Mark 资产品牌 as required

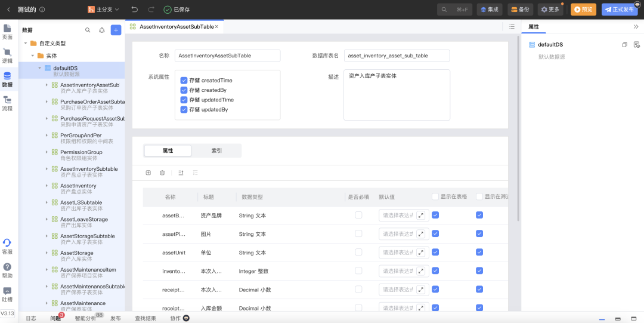click(x=358, y=215)
